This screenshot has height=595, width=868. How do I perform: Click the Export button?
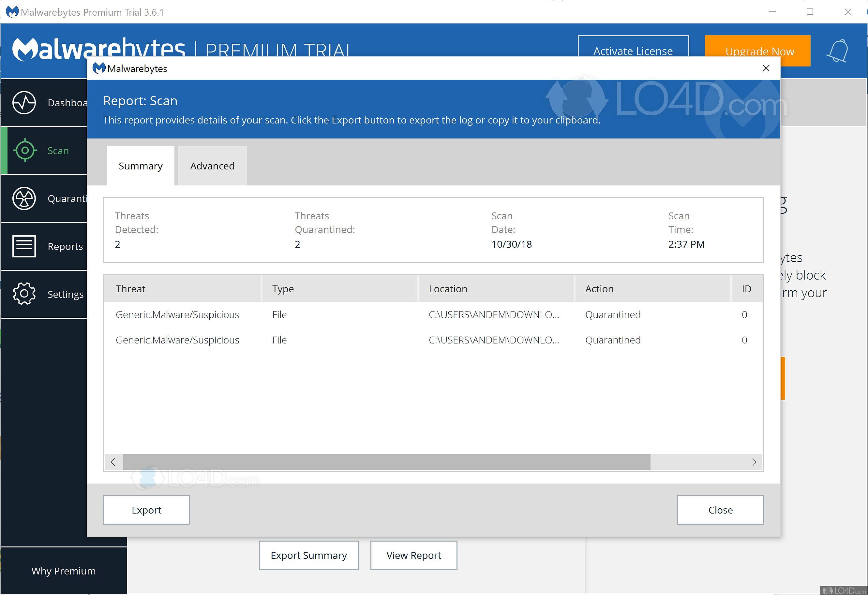[146, 510]
